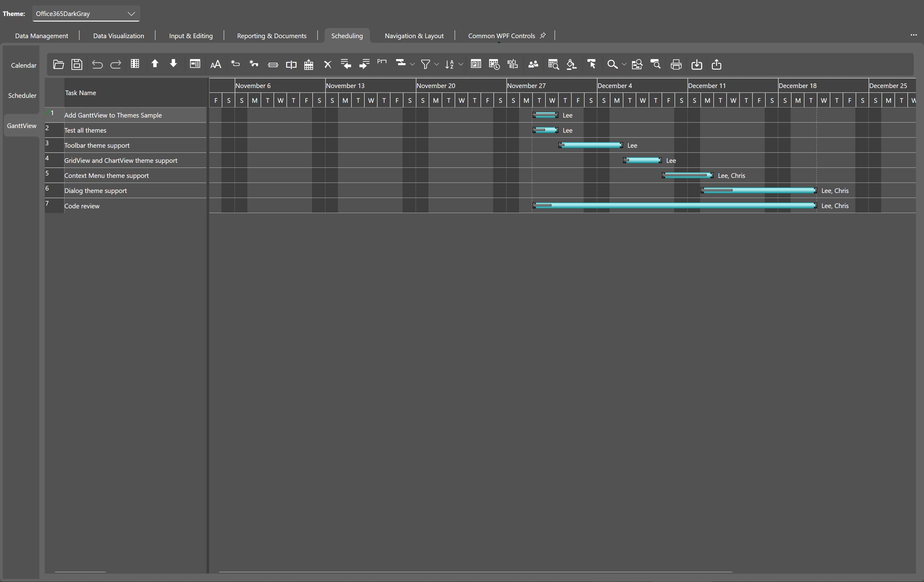Toggle the project summary task icon
924x582 pixels.
point(382,61)
